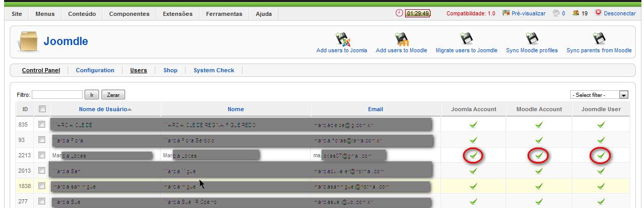Click the Add users to Moodle icon
Screen dimensions: 644x208
point(401,39)
